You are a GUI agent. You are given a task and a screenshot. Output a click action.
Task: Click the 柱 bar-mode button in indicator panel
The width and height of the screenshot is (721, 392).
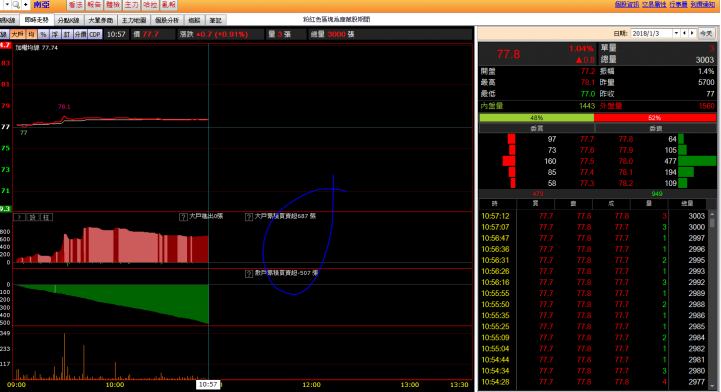point(46,217)
